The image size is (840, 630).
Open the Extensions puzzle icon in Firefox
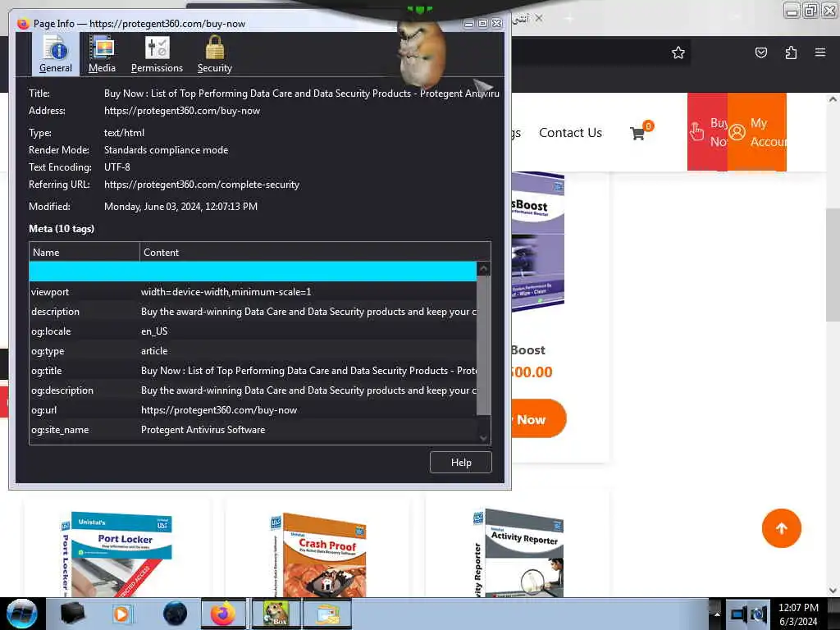tap(791, 52)
